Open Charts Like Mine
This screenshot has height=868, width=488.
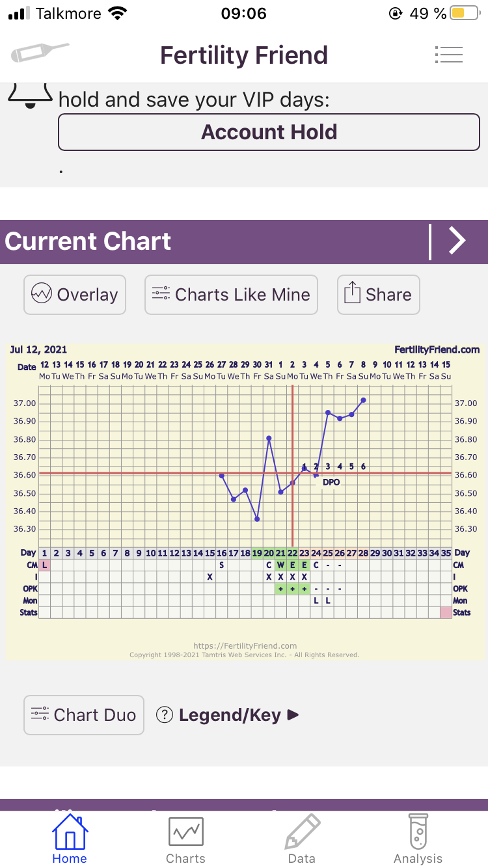[x=231, y=295]
